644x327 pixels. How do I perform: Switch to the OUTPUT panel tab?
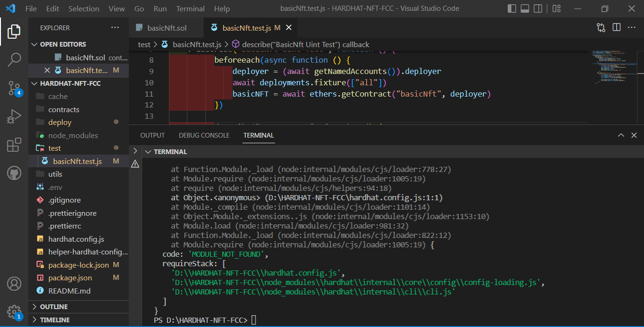point(152,135)
